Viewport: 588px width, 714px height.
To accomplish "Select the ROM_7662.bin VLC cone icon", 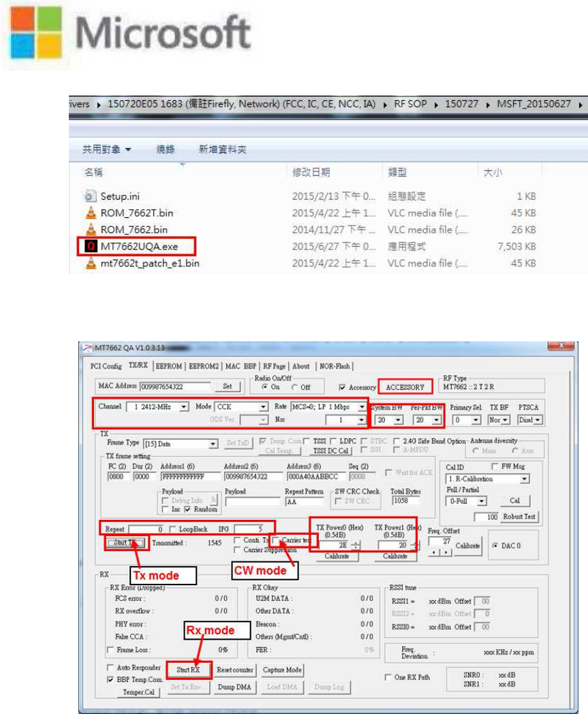I will pyautogui.click(x=91, y=230).
